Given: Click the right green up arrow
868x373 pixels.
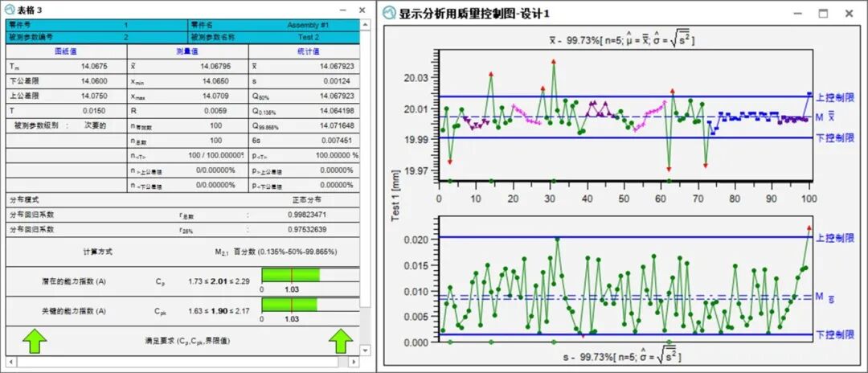Looking at the screenshot, I should point(341,341).
